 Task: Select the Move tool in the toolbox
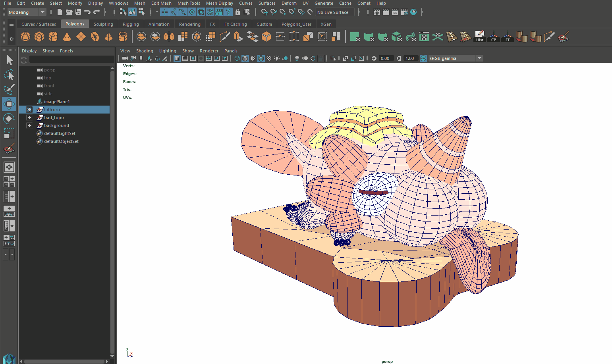[9, 104]
